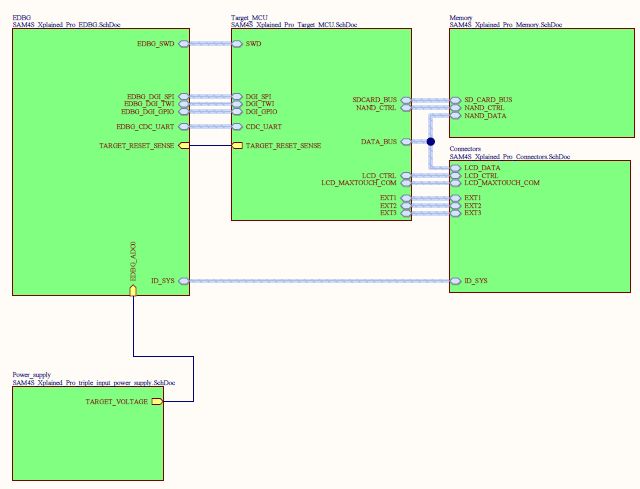The width and height of the screenshot is (640, 489).
Task: Select the DATA_BUS port on Target_MCU
Action: pyautogui.click(x=405, y=142)
